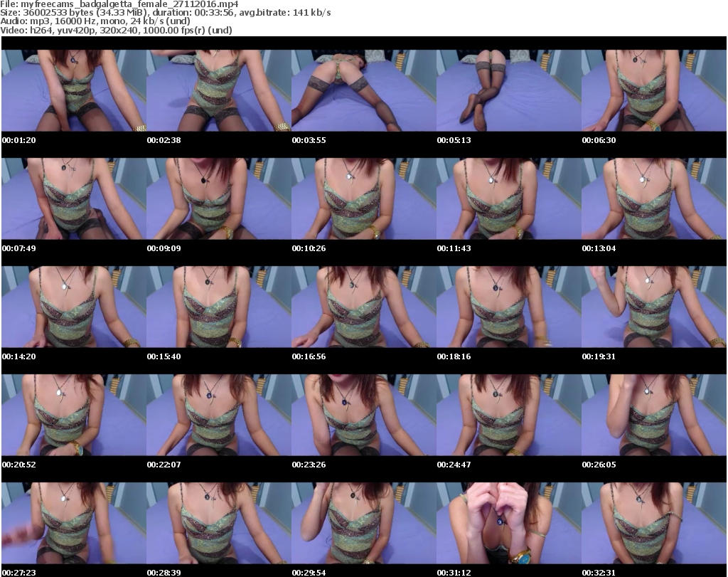Click the 'File:' name line in header

pyautogui.click(x=119, y=4)
